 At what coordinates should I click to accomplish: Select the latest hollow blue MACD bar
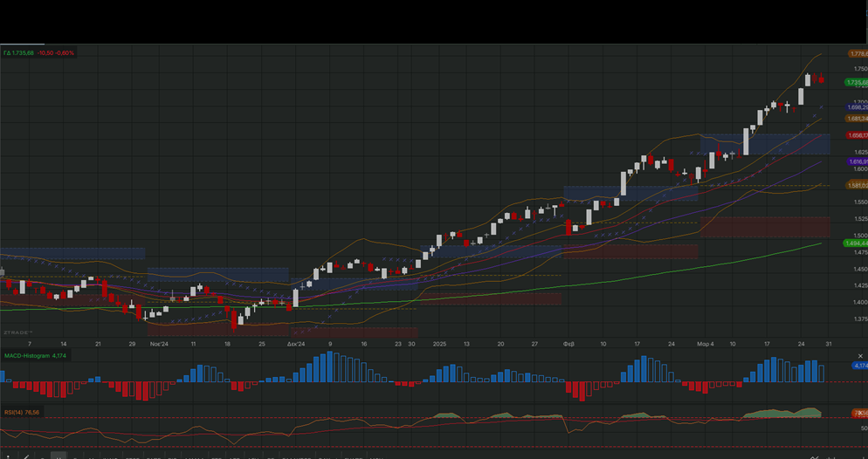point(822,373)
